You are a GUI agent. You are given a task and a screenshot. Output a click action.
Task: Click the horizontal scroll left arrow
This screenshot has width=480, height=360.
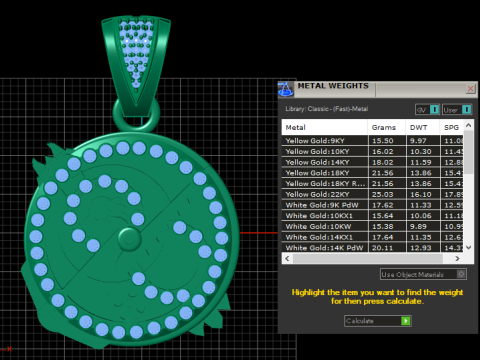click(287, 258)
